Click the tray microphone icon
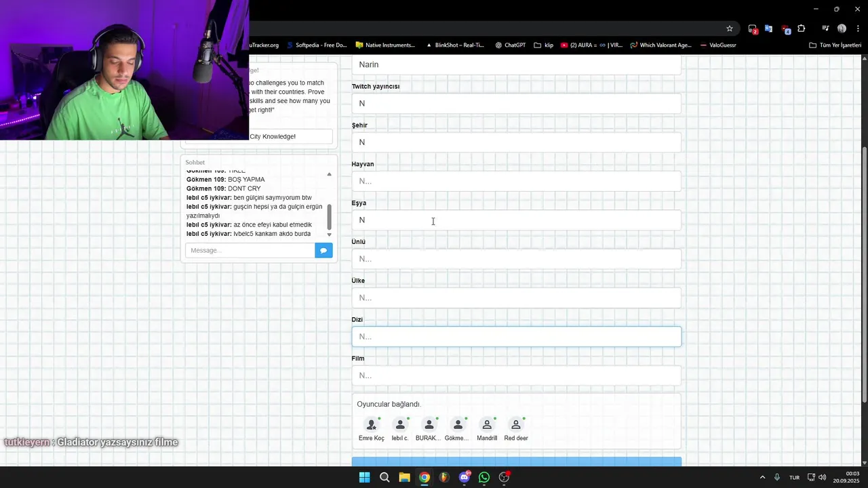Screen dimensions: 868x488 777,477
